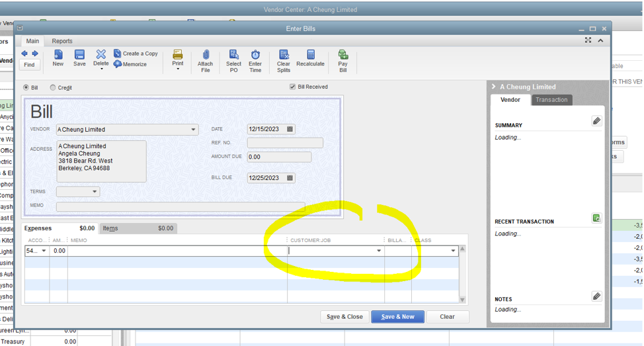Open Enter Time stopwatch tool
This screenshot has width=644, height=346.
coord(255,62)
